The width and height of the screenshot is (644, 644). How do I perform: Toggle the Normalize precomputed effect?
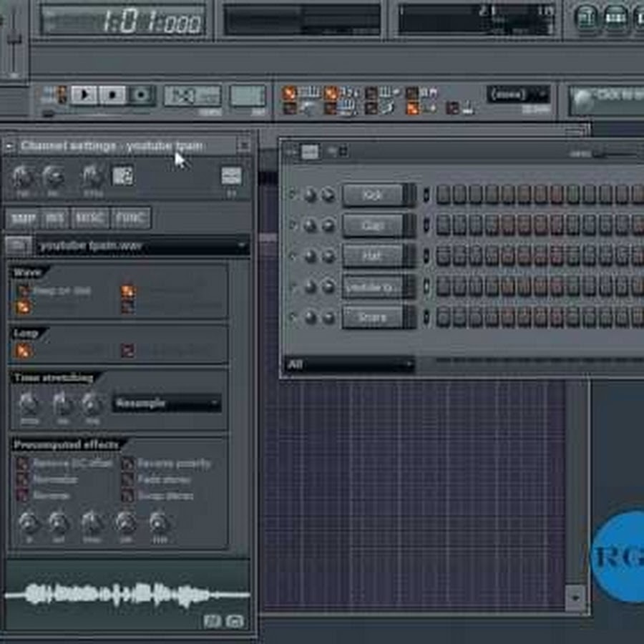pyautogui.click(x=23, y=479)
